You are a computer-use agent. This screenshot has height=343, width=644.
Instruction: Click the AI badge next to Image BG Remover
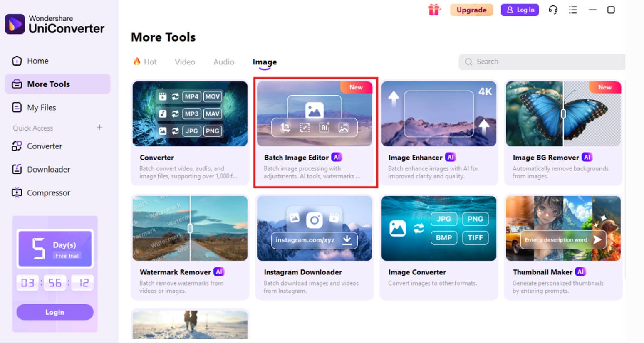coord(587,157)
